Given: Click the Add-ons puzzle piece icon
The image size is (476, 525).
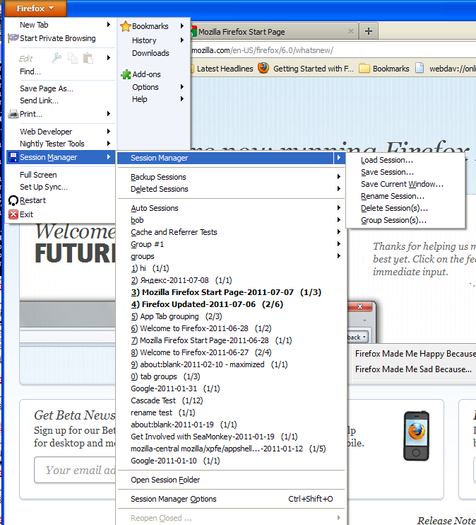Looking at the screenshot, I should coord(126,74).
